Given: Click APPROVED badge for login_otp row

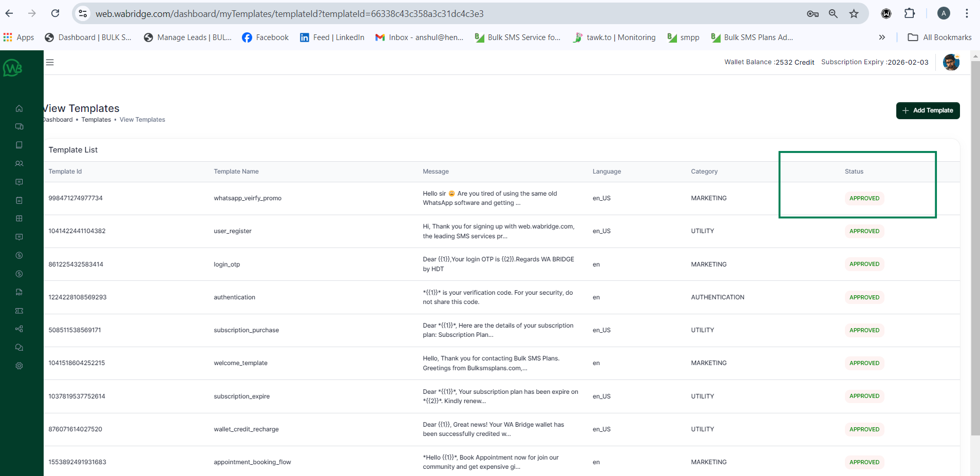Looking at the screenshot, I should click(x=864, y=264).
